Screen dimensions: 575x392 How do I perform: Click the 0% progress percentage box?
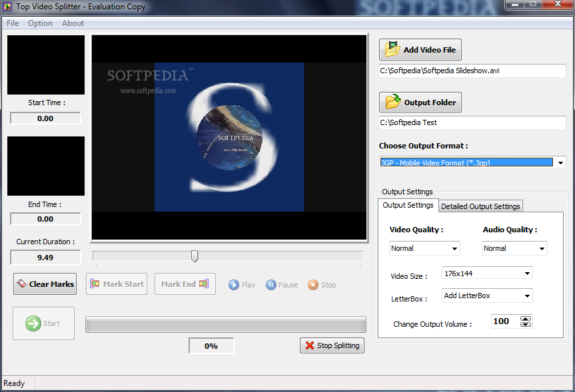[x=211, y=346]
